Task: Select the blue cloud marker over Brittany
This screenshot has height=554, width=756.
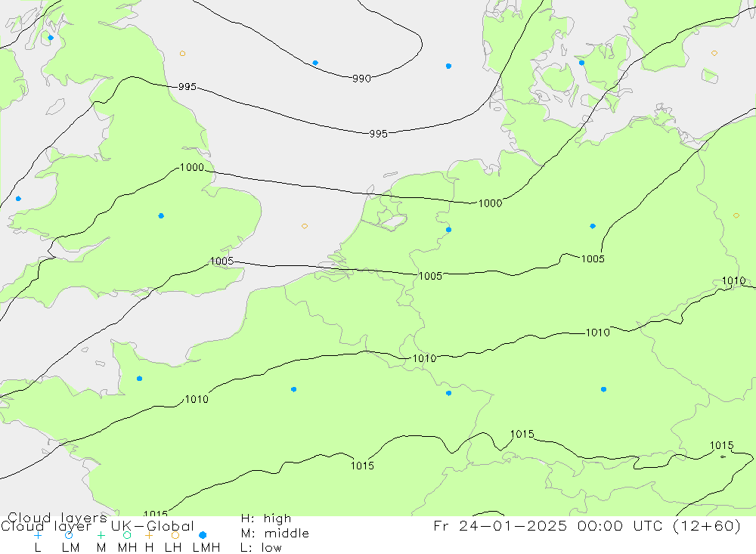Action: pos(139,379)
